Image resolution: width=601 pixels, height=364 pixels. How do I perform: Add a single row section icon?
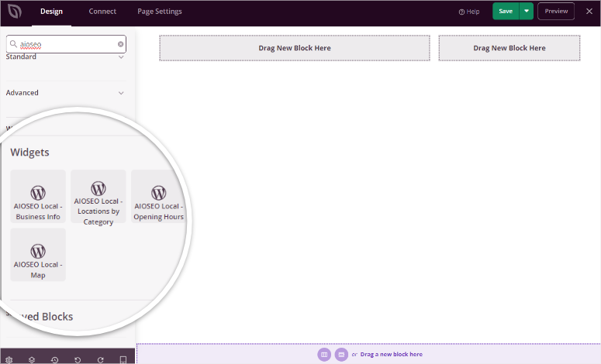click(341, 355)
